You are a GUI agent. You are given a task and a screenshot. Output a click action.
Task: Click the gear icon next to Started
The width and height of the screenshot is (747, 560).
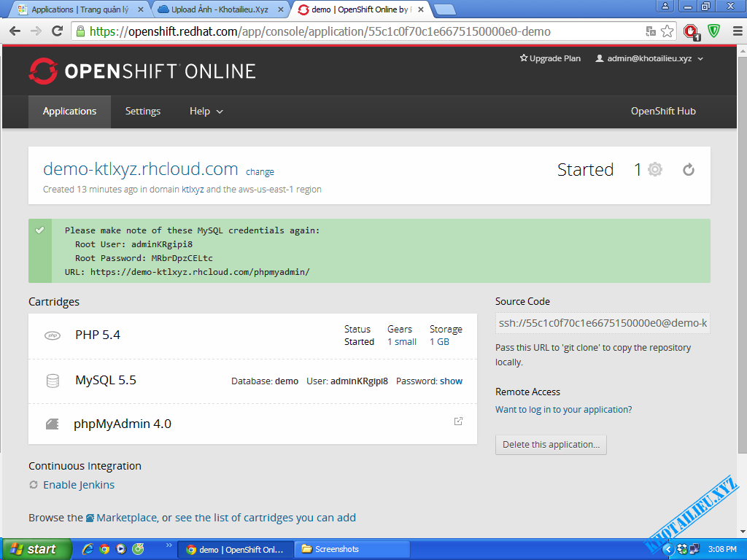pyautogui.click(x=655, y=170)
